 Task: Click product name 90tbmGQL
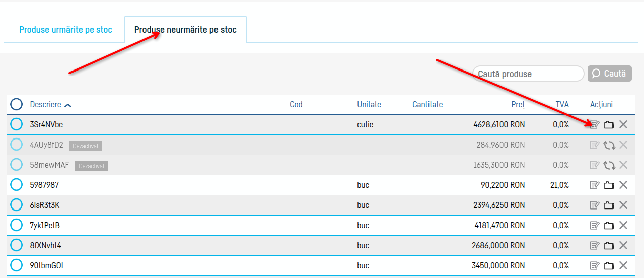pyautogui.click(x=48, y=265)
